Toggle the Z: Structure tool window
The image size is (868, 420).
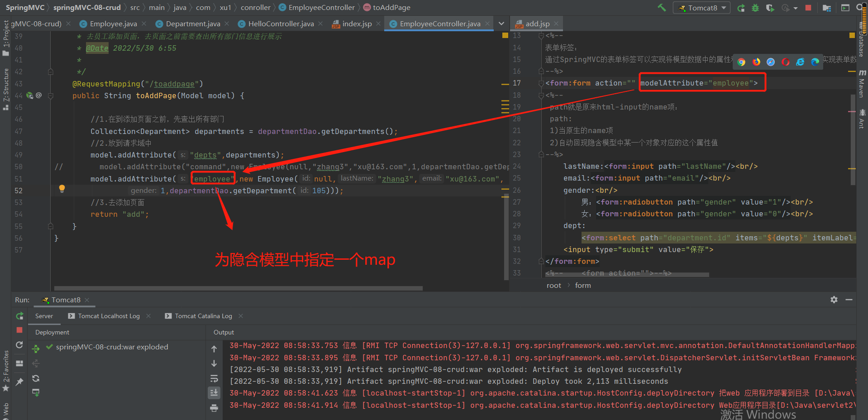coord(5,89)
